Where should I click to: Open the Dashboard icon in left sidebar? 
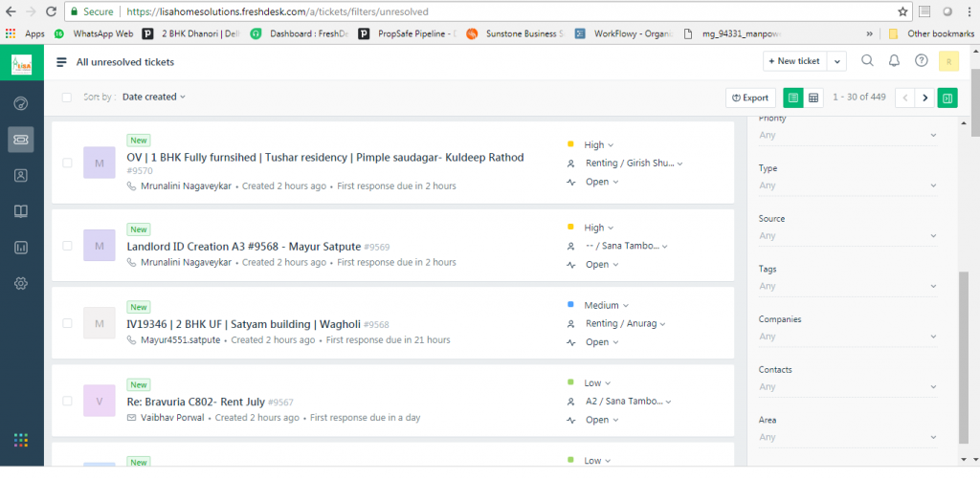21,103
